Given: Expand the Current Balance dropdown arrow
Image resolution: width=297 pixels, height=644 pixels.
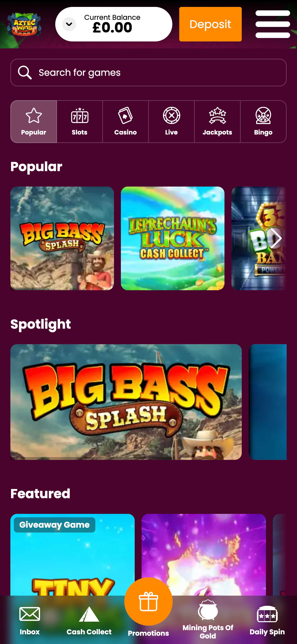Looking at the screenshot, I should [69, 24].
